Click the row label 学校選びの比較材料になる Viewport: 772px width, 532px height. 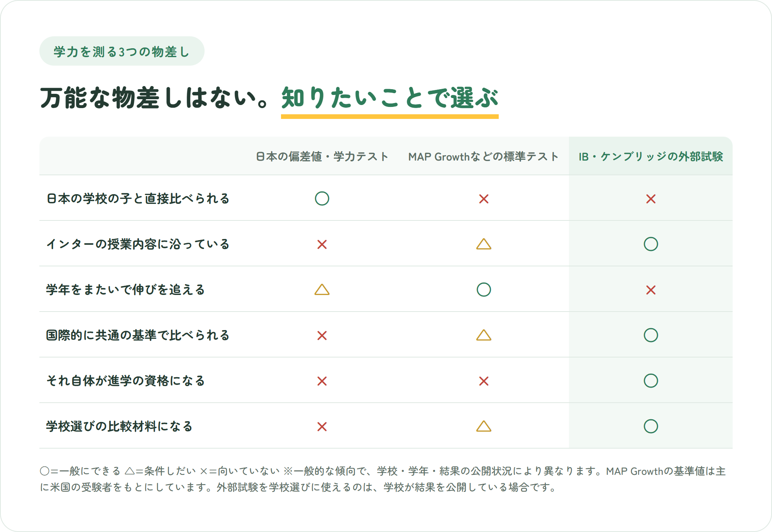pos(119,426)
